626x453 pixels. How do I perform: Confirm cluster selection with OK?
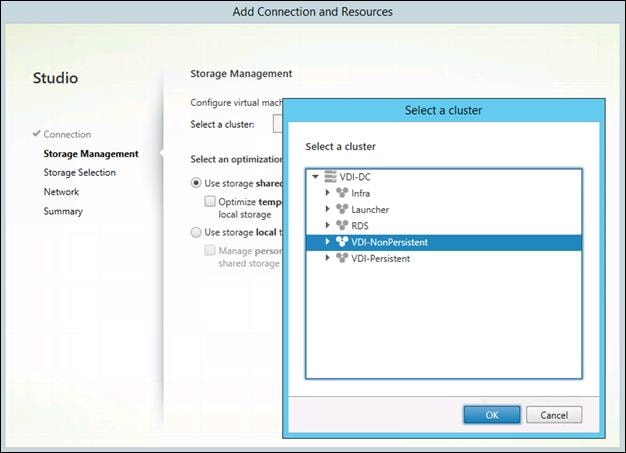point(492,415)
